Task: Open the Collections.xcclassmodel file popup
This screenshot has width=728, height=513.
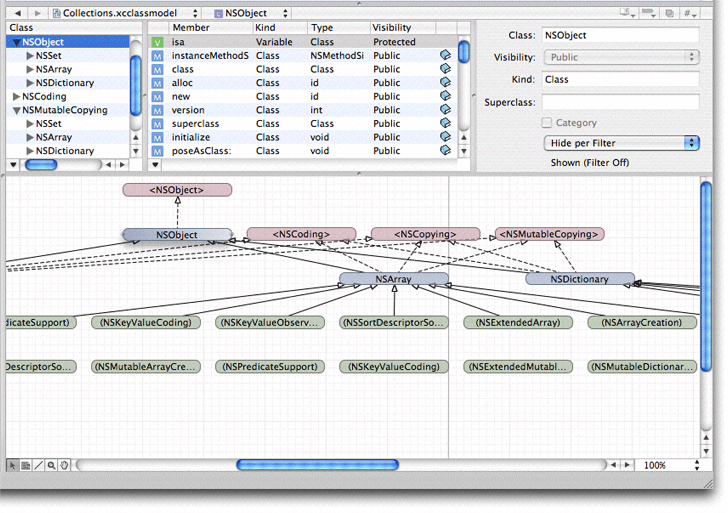Action: coord(124,12)
